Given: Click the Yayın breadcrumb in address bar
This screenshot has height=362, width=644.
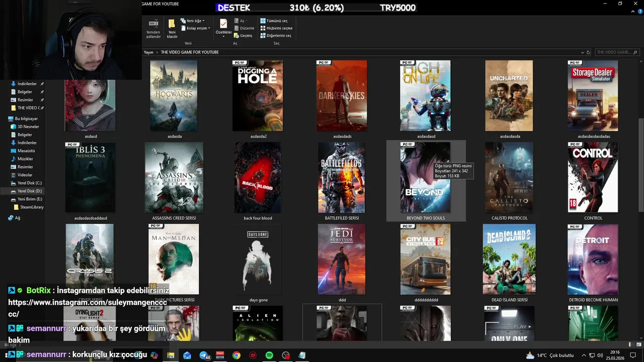Looking at the screenshot, I should pos(148,52).
